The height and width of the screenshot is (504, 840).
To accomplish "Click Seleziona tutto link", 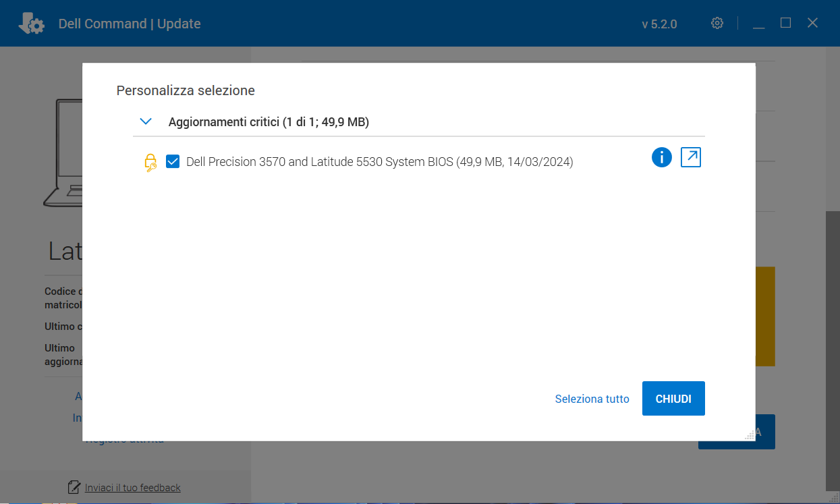I will pos(592,399).
